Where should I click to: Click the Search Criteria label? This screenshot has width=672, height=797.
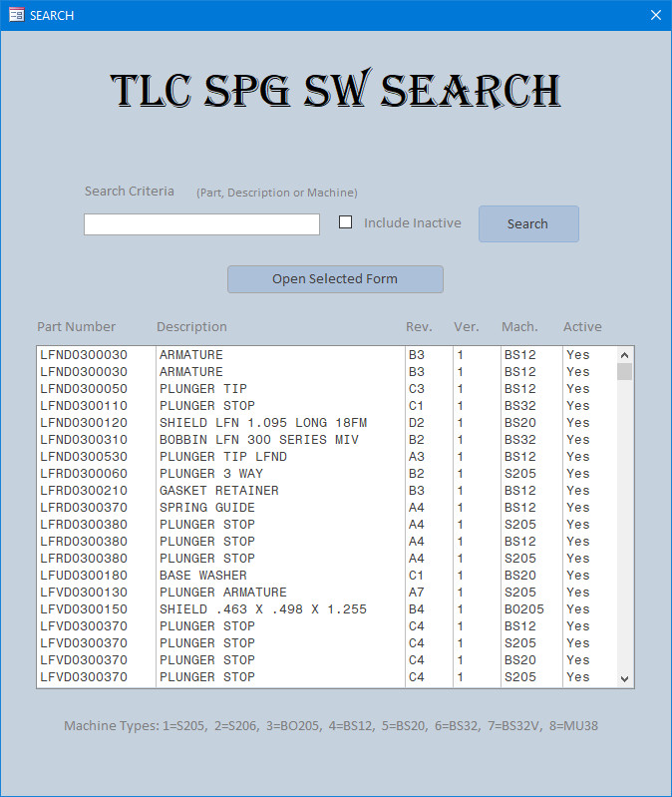[130, 192]
